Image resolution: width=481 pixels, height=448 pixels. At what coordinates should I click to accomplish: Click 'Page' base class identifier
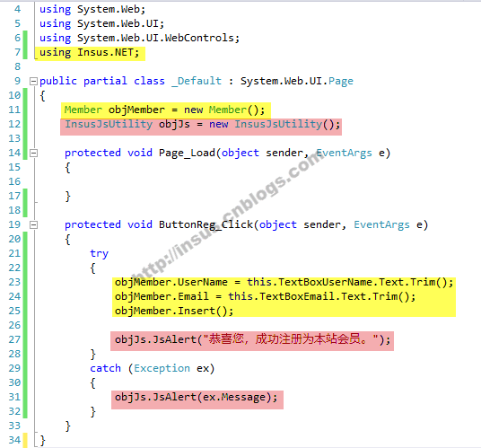[x=341, y=81]
